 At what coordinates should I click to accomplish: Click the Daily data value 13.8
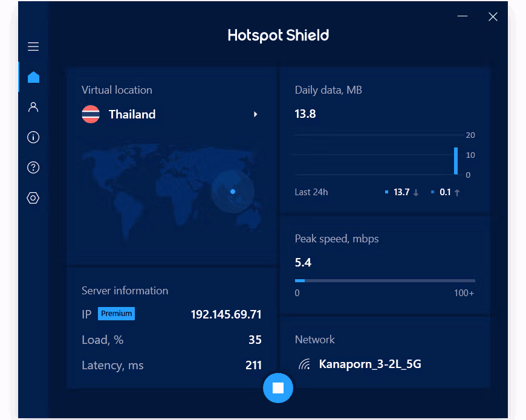point(305,114)
